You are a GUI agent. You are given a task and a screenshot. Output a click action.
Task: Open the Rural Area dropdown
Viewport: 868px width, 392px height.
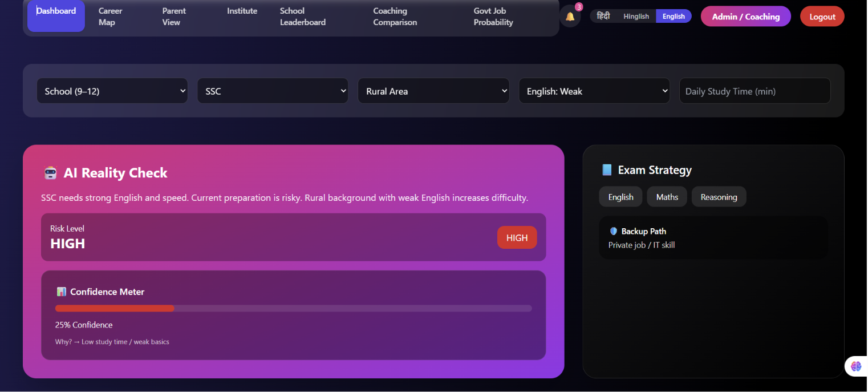pyautogui.click(x=433, y=91)
